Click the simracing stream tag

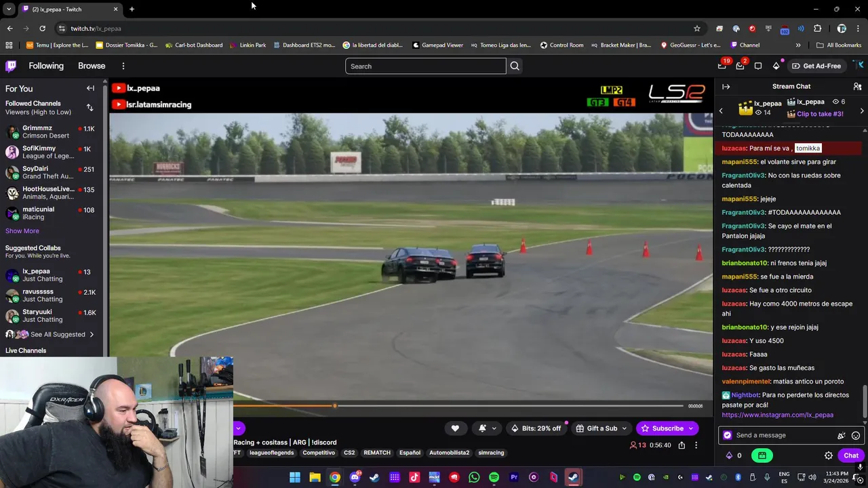coord(491,453)
